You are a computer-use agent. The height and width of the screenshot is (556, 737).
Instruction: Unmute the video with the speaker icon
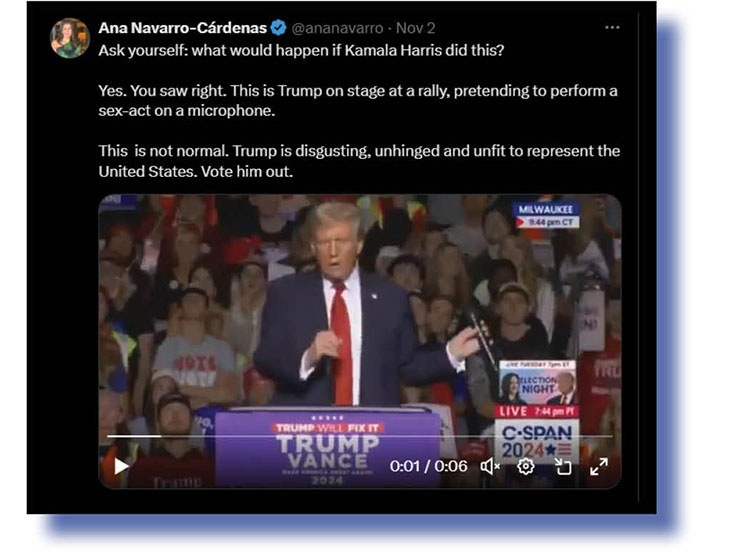pyautogui.click(x=490, y=466)
